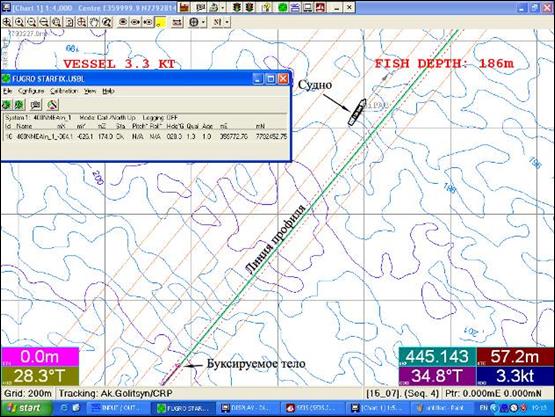This screenshot has height=417, width=555.
Task: Expand the printer icon dropdown arrow
Action: (x=223, y=7)
